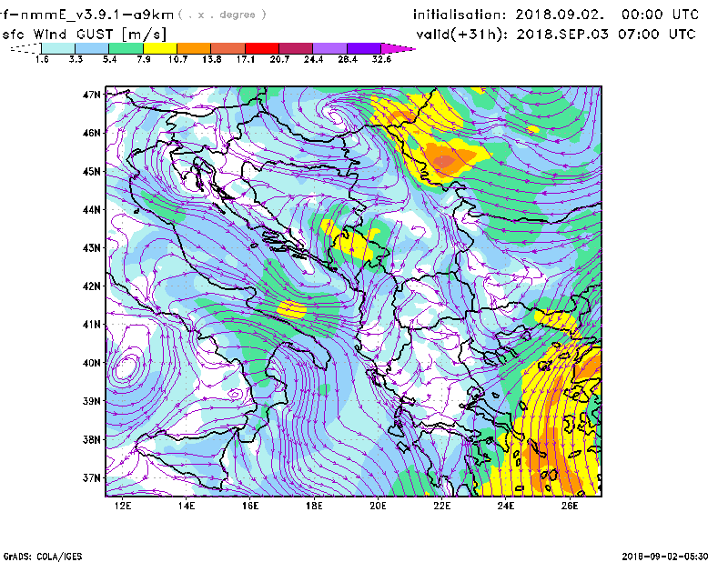The width and height of the screenshot is (728, 562).
Task: Click the 38N latitude label
Action: tap(92, 439)
